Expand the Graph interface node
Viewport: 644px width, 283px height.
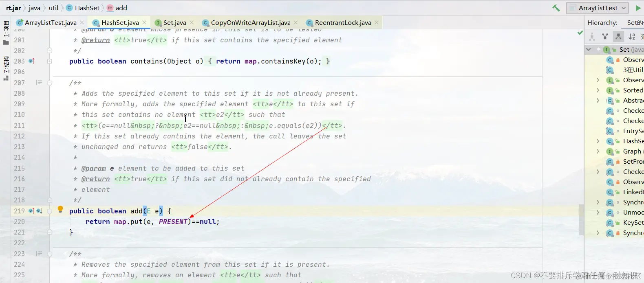pos(598,151)
